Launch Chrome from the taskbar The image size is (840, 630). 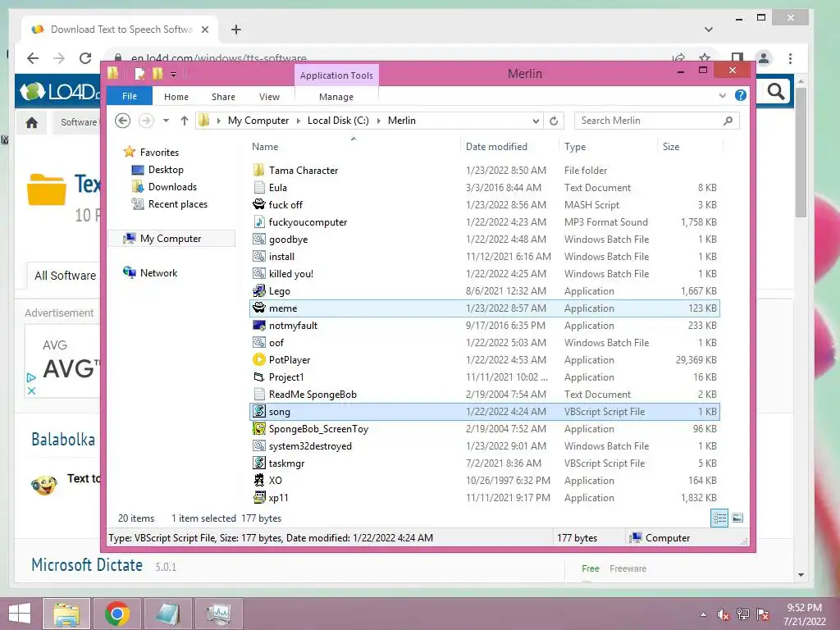pos(116,614)
